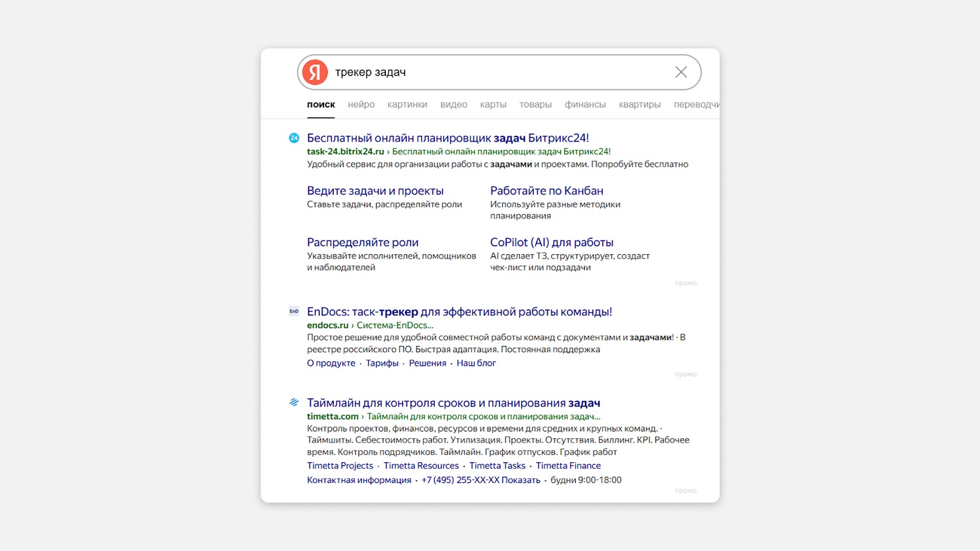980x551 pixels.
Task: Open the финансы tab
Action: click(585, 105)
